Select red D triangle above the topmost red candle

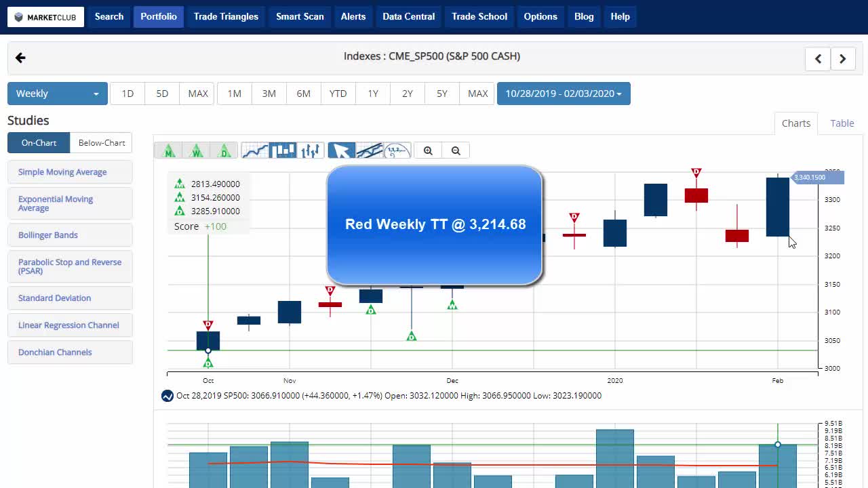[696, 173]
